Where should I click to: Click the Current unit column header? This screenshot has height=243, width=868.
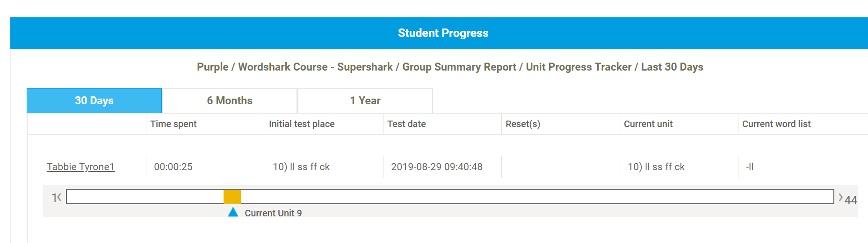648,124
